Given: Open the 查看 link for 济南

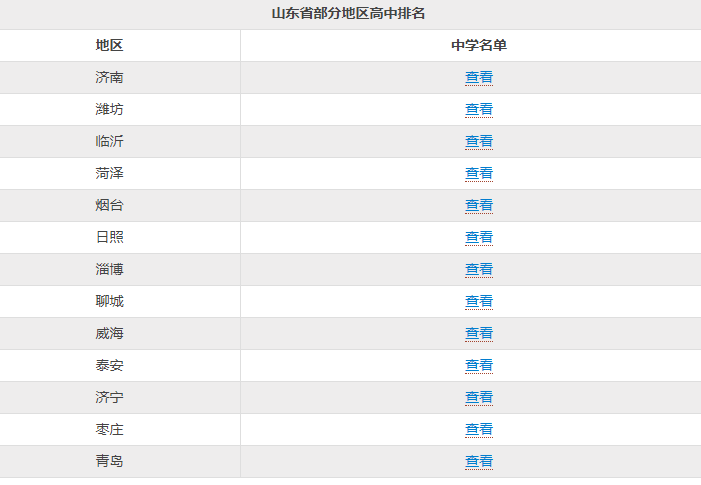Looking at the screenshot, I should click(x=479, y=77).
